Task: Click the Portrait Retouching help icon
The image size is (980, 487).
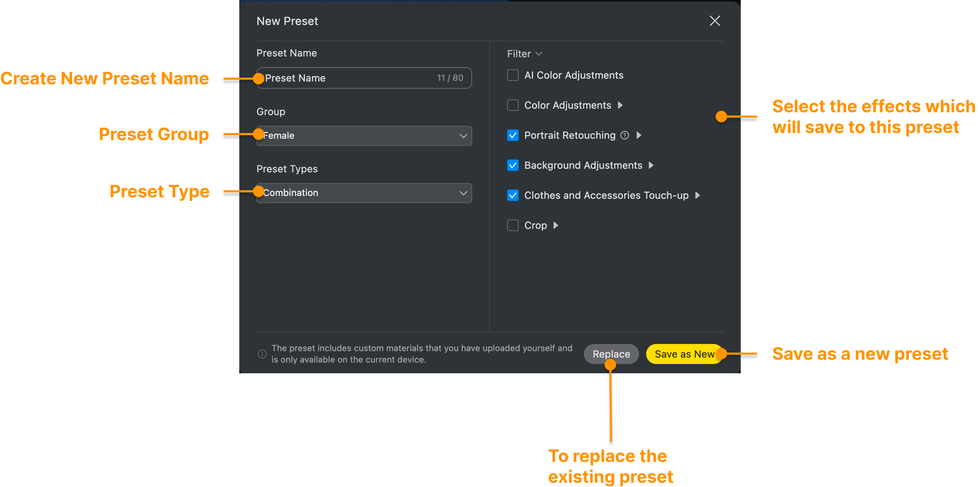Action: point(624,136)
